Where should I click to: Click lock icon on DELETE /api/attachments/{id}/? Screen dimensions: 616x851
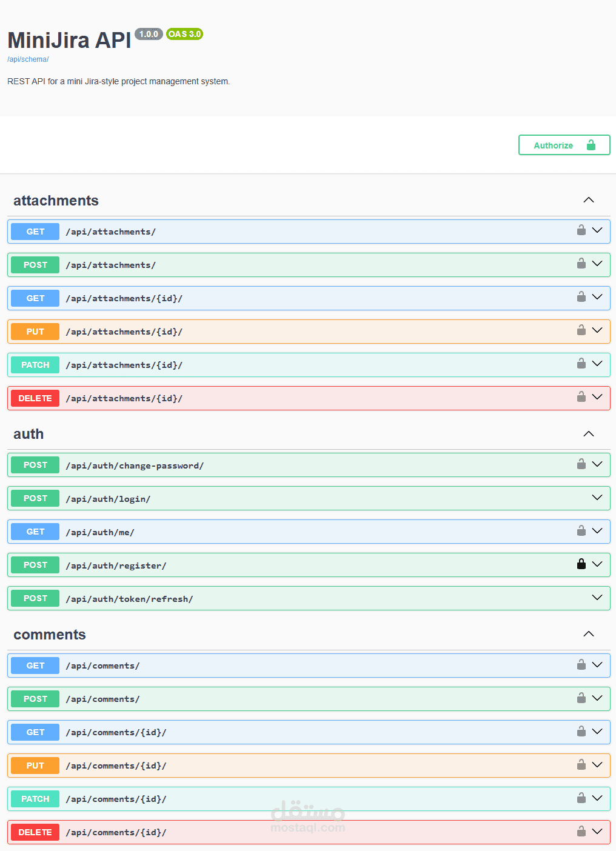click(581, 397)
